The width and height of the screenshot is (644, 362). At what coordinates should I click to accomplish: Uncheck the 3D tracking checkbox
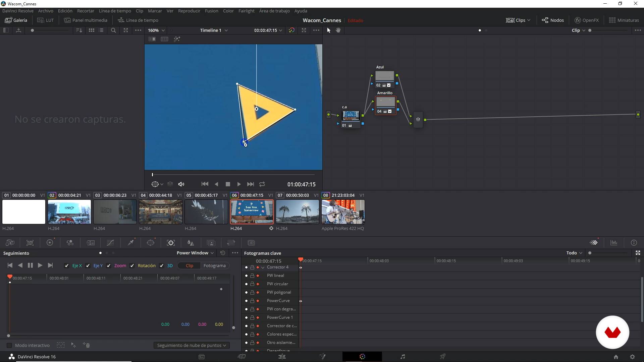[x=162, y=265]
